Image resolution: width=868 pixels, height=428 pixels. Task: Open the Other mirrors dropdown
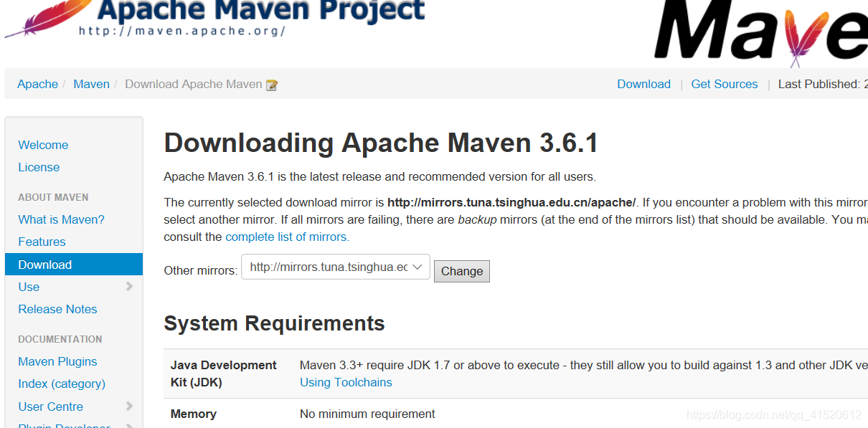point(336,267)
